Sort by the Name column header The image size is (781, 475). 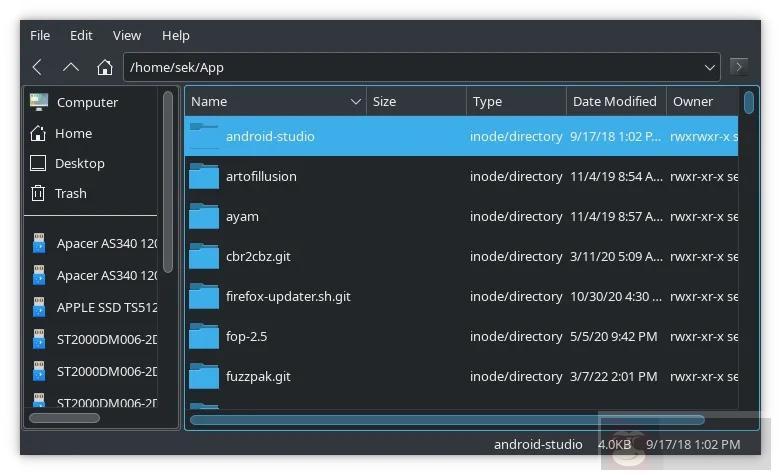(275, 102)
